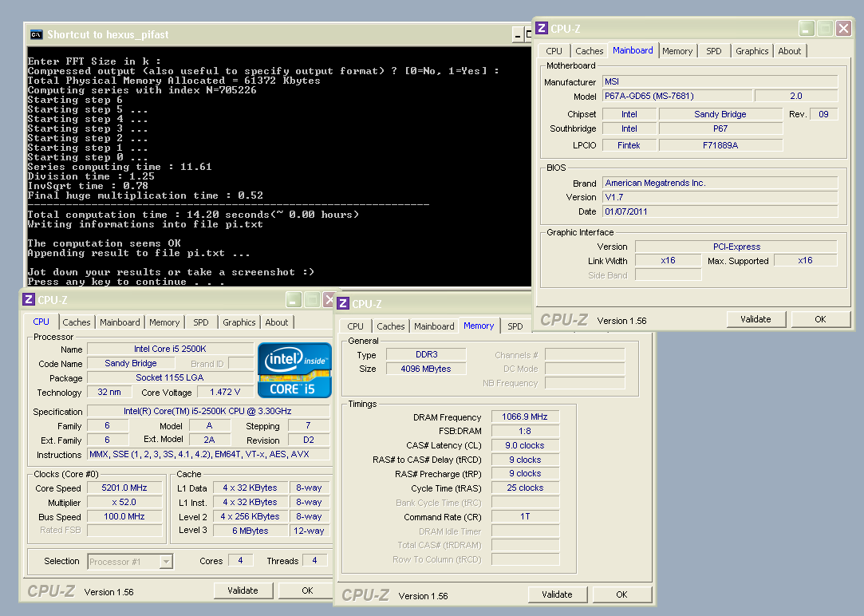Open About tab in Mainboard window
This screenshot has height=616, width=864.
click(x=789, y=51)
